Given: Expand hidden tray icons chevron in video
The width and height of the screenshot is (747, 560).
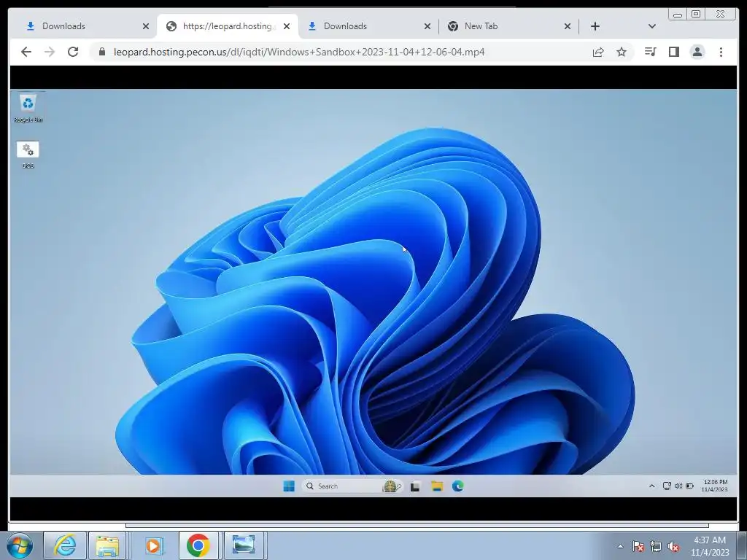Looking at the screenshot, I should pyautogui.click(x=651, y=486).
